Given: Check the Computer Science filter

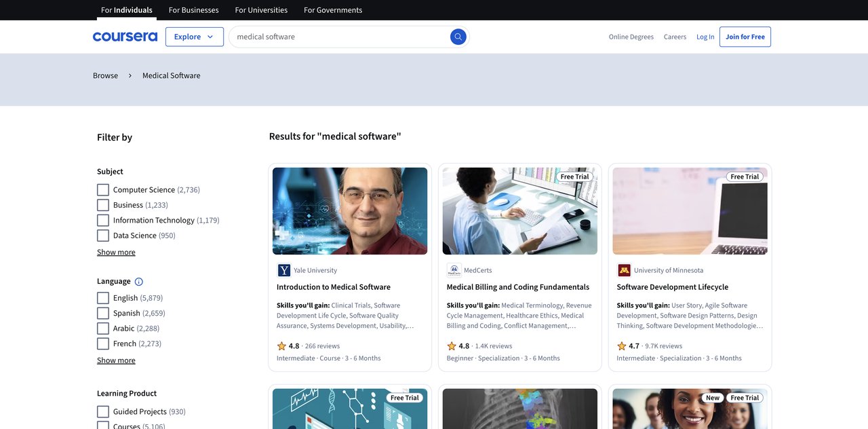Looking at the screenshot, I should [103, 190].
